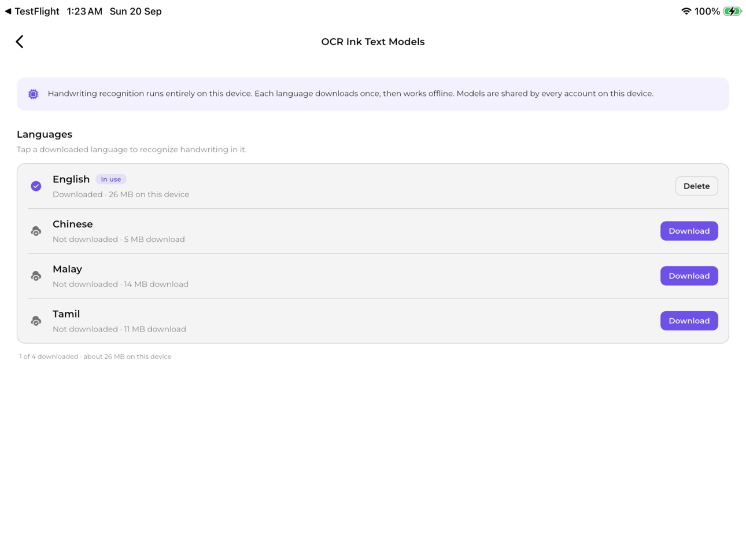Tap 'Downloaded · 26 MB on this device' text

coord(121,194)
